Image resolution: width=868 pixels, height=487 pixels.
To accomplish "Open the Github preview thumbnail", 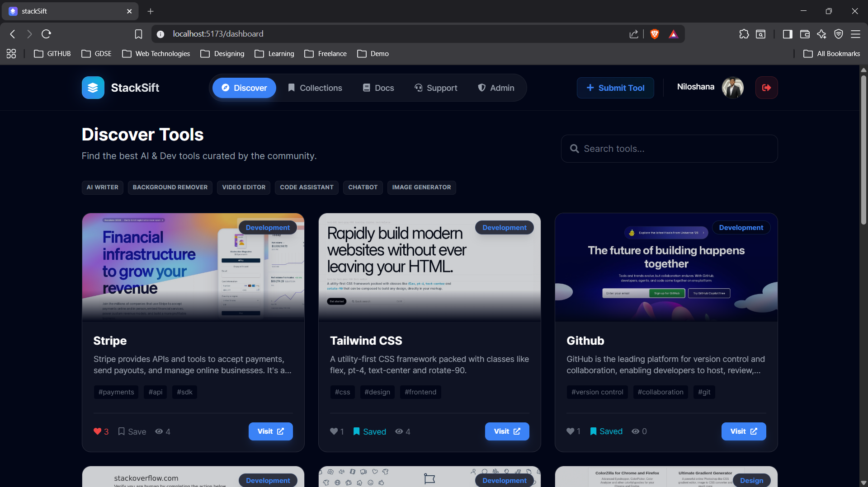I will [x=666, y=267].
